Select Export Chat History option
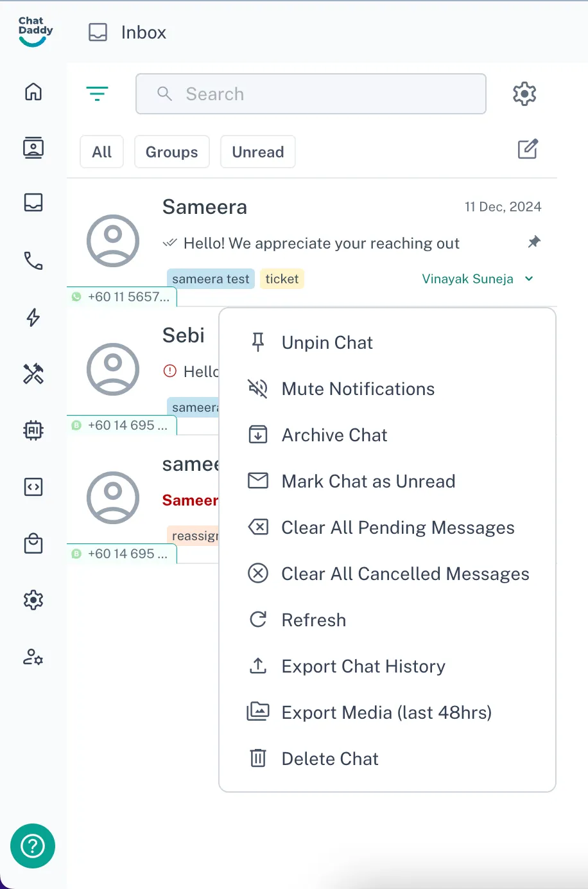 click(363, 666)
